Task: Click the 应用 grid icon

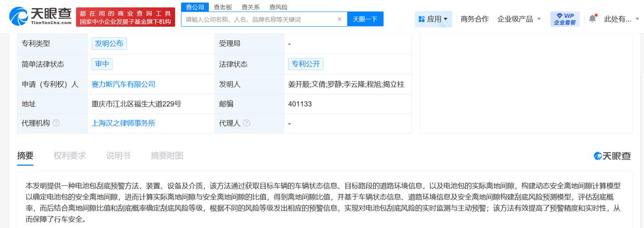Action: (421, 19)
